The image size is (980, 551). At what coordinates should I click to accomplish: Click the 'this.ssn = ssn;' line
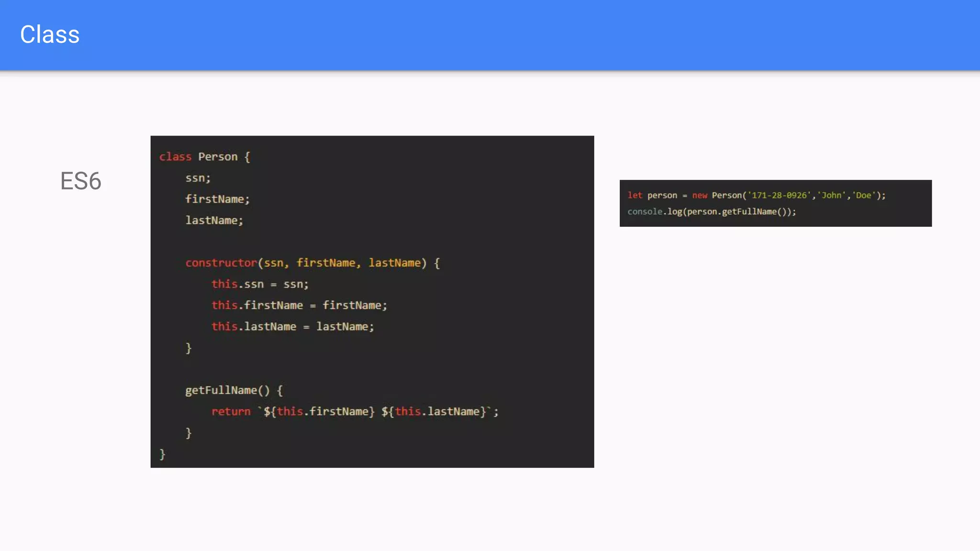260,284
